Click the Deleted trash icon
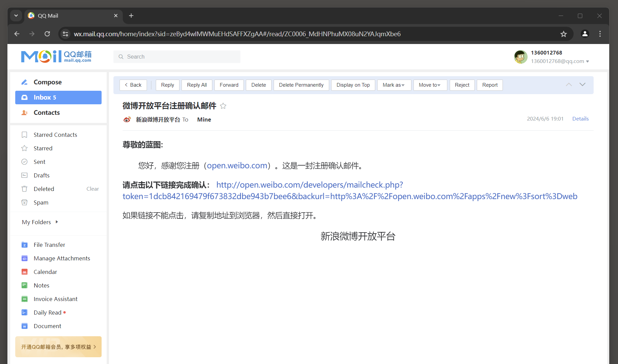This screenshot has height=364, width=618. tap(24, 189)
